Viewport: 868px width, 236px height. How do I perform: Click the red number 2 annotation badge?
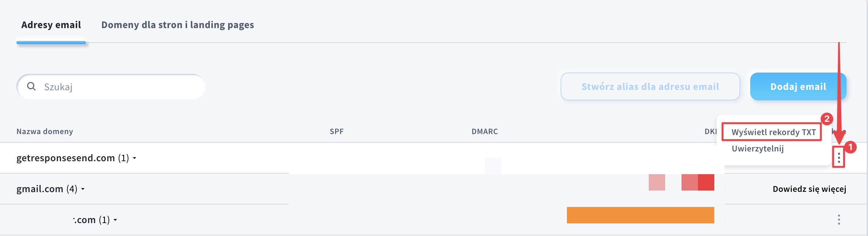click(x=826, y=119)
